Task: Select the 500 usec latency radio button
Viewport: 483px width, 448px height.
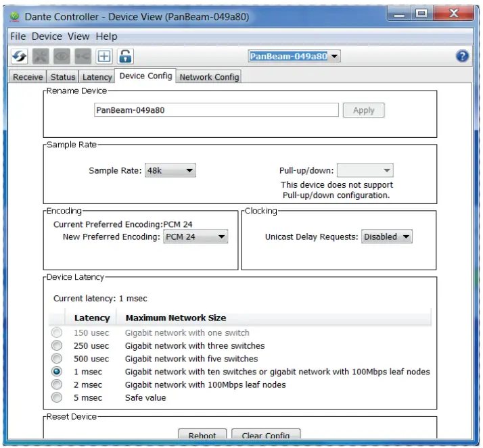Action: (x=57, y=359)
